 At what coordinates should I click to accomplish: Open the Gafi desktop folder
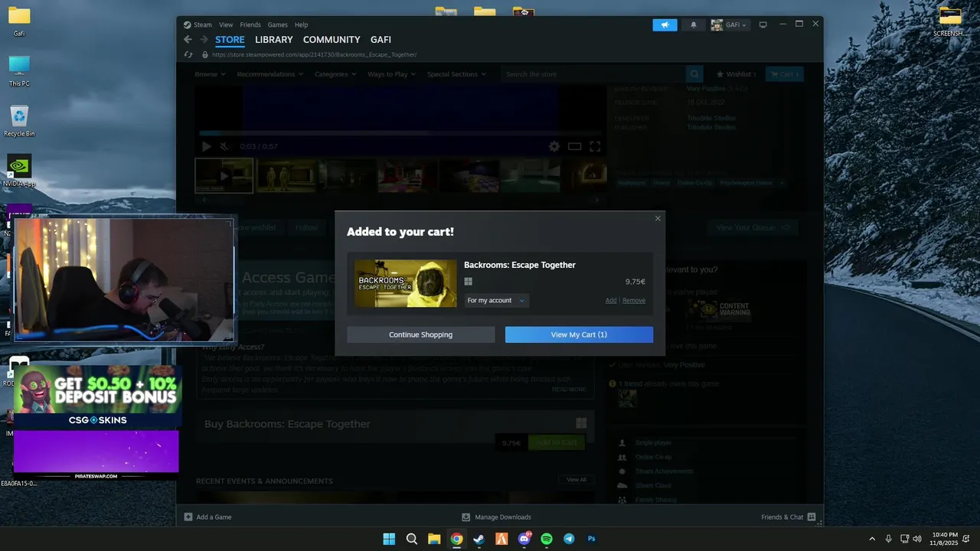click(19, 21)
